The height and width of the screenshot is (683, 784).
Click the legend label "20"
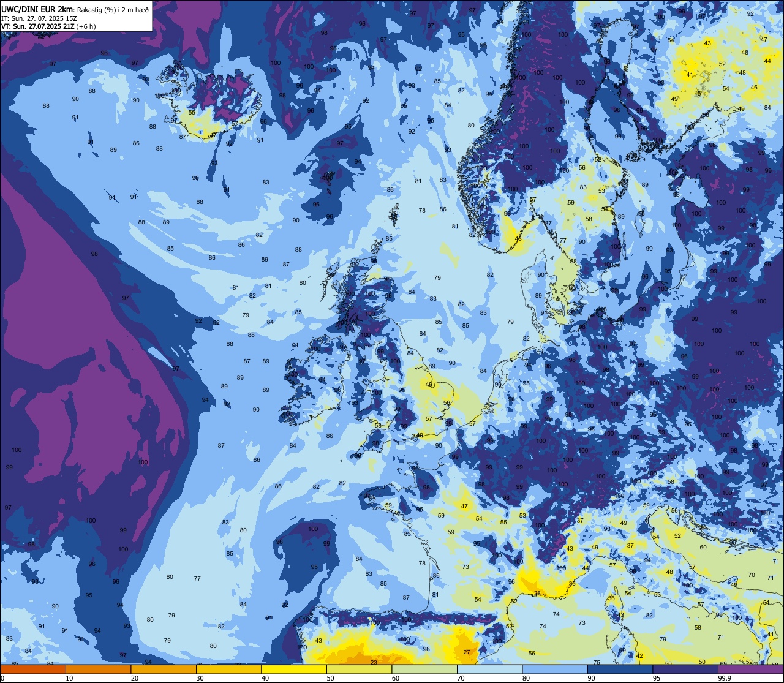[135, 678]
